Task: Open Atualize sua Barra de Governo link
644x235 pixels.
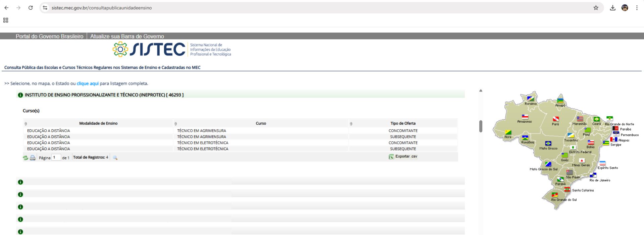Action: tap(127, 36)
